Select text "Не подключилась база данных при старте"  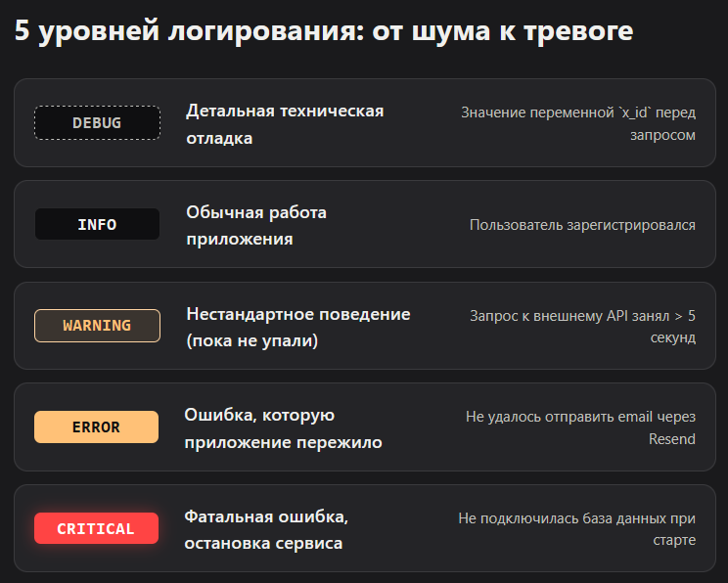[x=576, y=528]
